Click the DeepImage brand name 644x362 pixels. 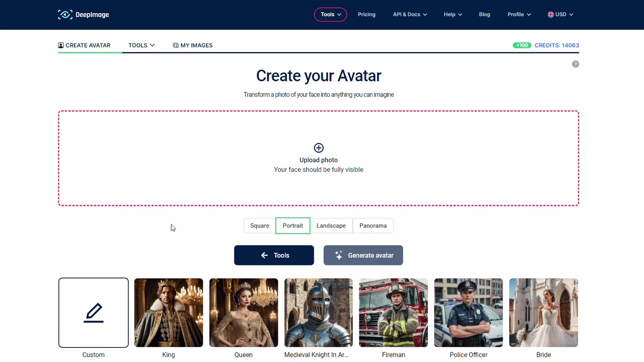coord(92,14)
